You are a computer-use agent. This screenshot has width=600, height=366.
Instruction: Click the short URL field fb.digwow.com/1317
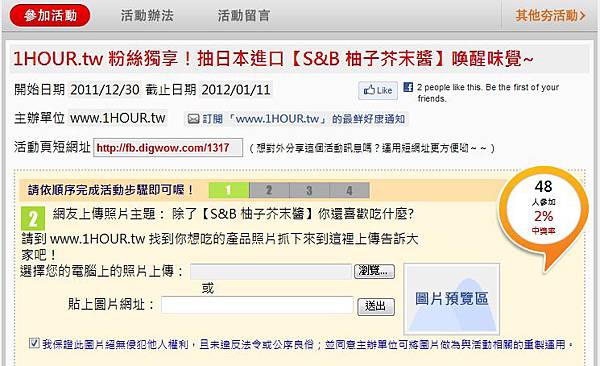pyautogui.click(x=168, y=147)
